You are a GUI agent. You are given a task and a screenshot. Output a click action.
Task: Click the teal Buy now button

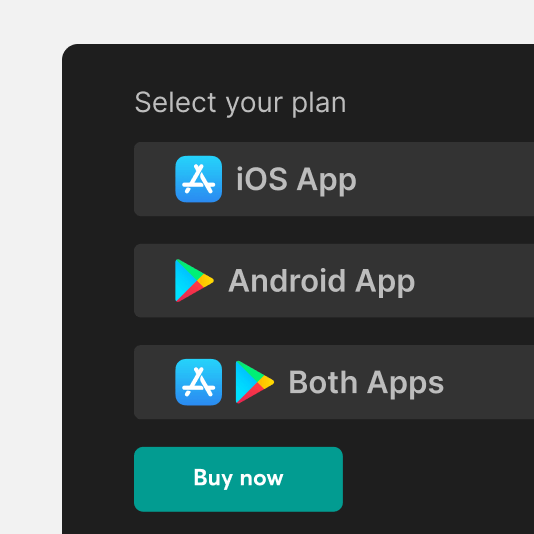click(238, 479)
